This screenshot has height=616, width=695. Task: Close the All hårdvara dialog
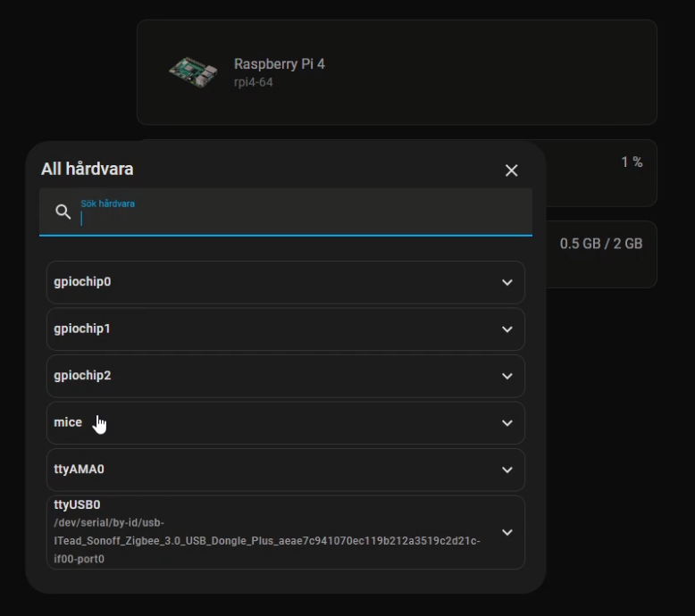(x=511, y=170)
